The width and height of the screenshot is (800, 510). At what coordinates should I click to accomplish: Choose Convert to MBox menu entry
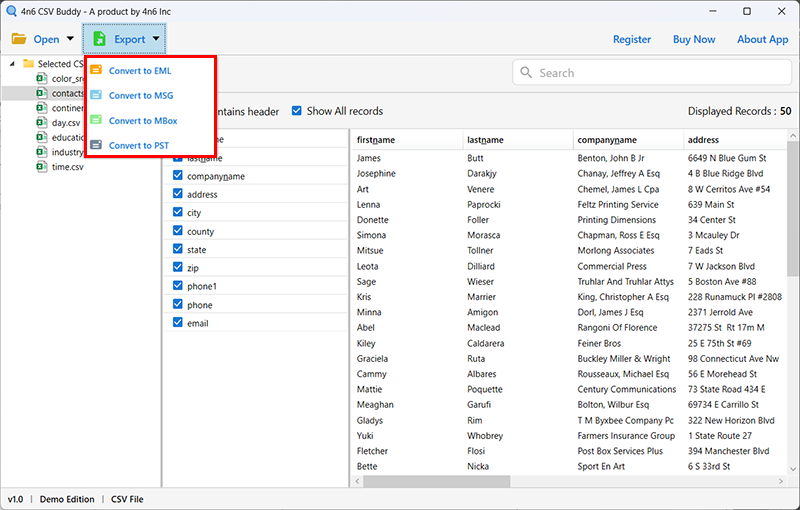pyautogui.click(x=143, y=121)
